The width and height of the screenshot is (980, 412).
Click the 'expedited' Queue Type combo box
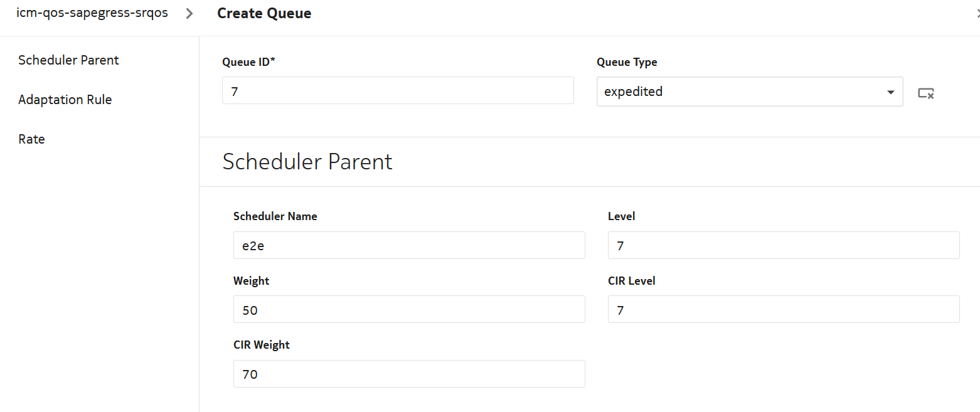tap(740, 92)
